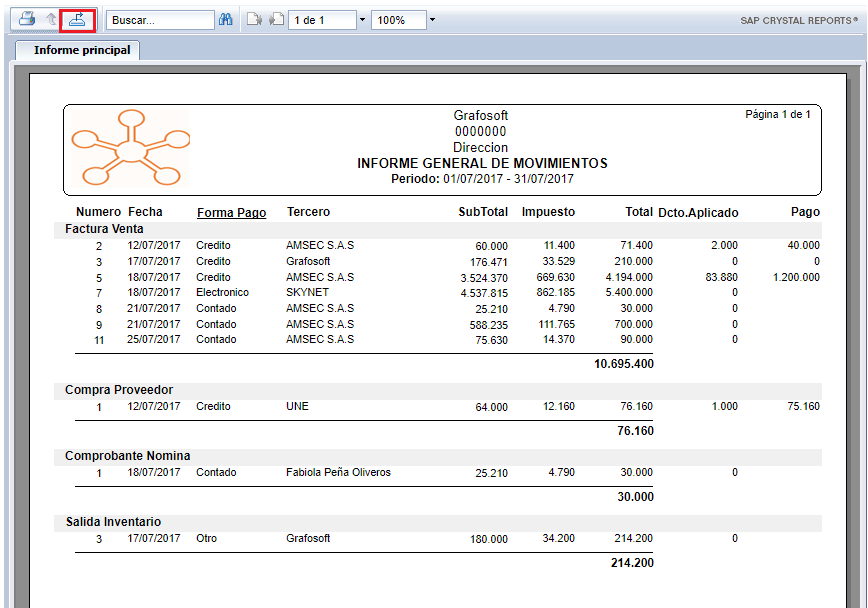The height and width of the screenshot is (608, 868).
Task: Open the page number dropdown arrow
Action: coord(360,19)
